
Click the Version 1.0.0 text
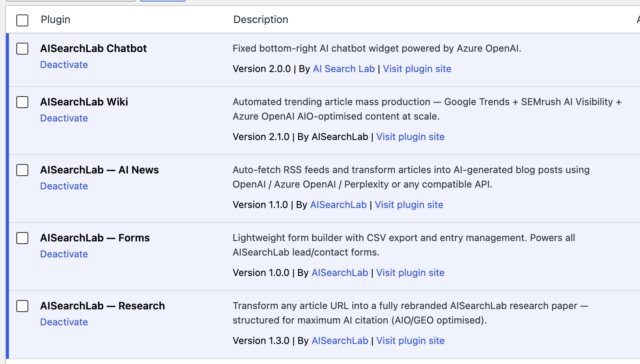pyautogui.click(x=261, y=273)
